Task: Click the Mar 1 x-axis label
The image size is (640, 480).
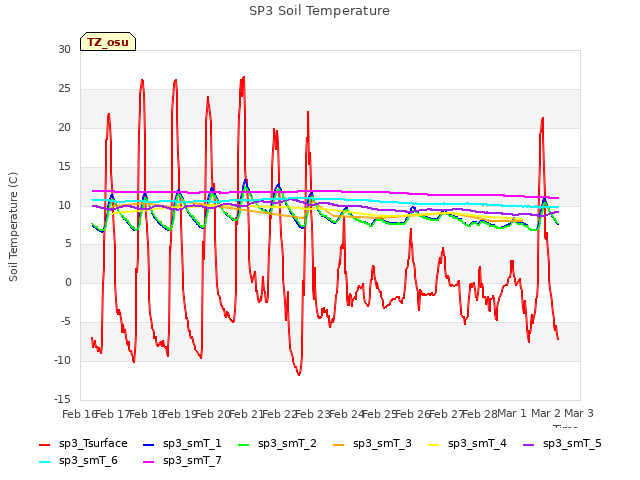Action: click(512, 413)
